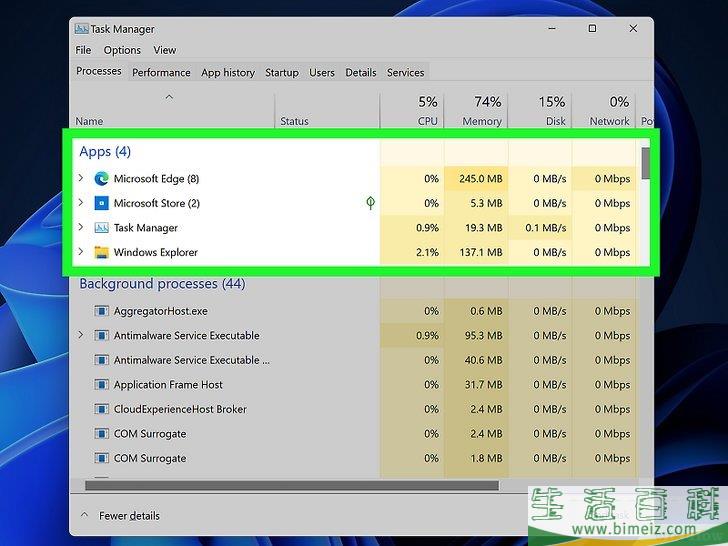
Task: Sort by the Status column header
Action: point(294,121)
